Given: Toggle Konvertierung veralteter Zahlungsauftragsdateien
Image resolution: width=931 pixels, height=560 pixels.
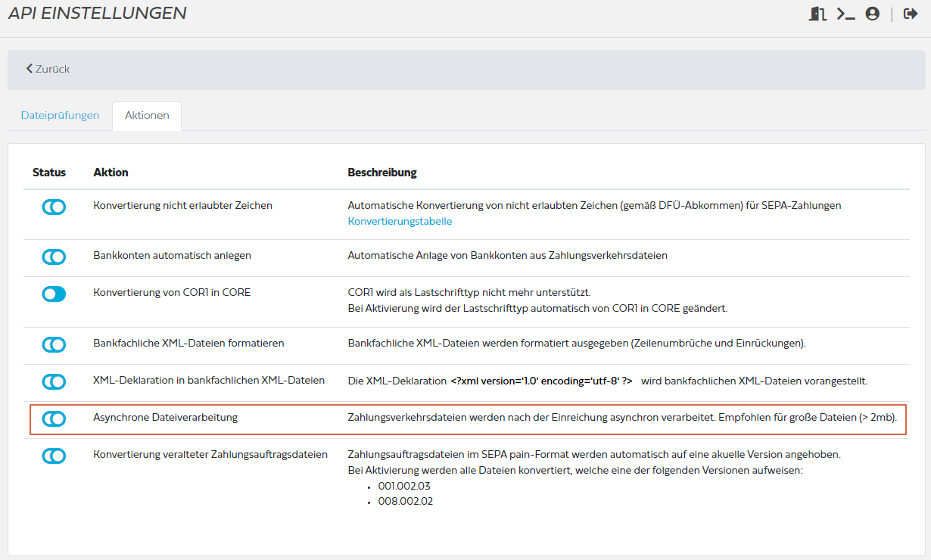Looking at the screenshot, I should (x=53, y=455).
